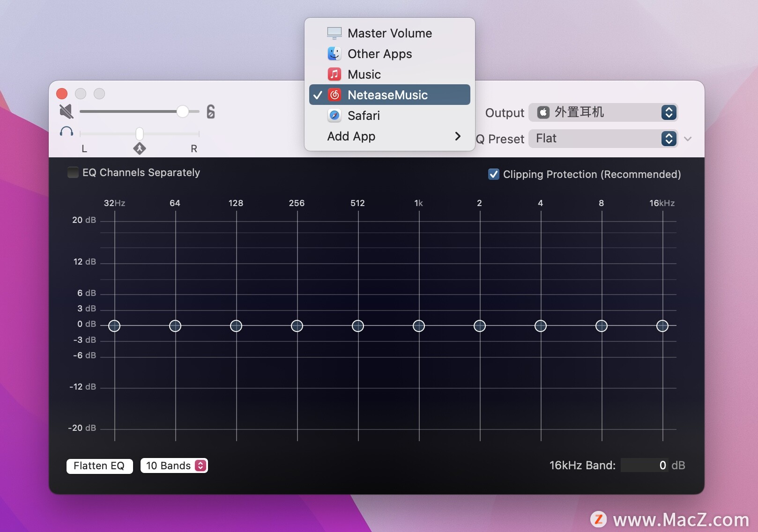Viewport: 758px width, 532px height.
Task: Click the left-right balance slider knob
Action: (x=140, y=134)
